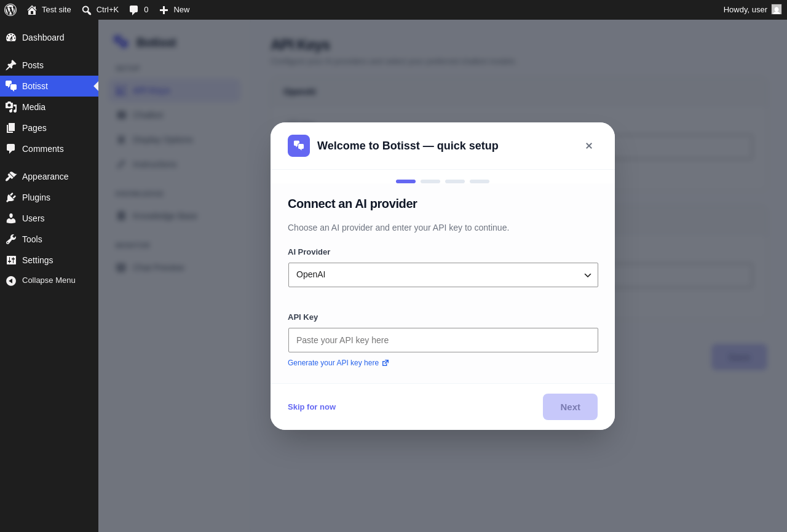Open the Tools menu
The image size is (787, 532).
(49, 239)
